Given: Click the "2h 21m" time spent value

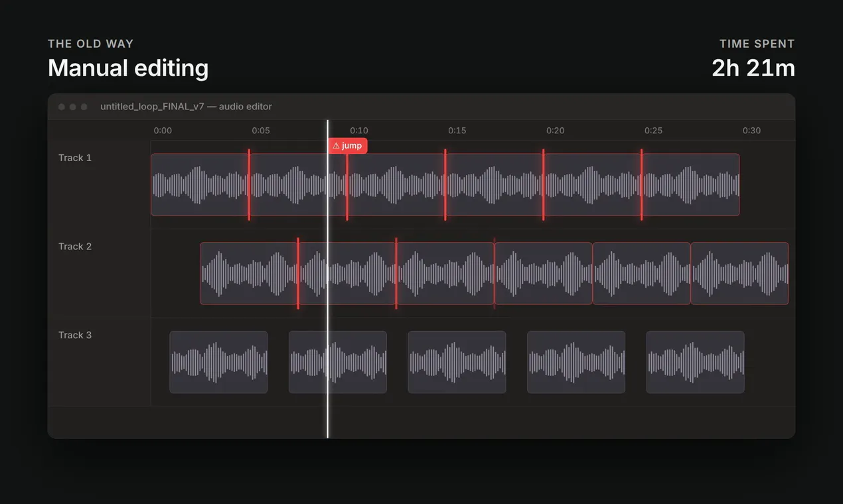Looking at the screenshot, I should point(753,68).
